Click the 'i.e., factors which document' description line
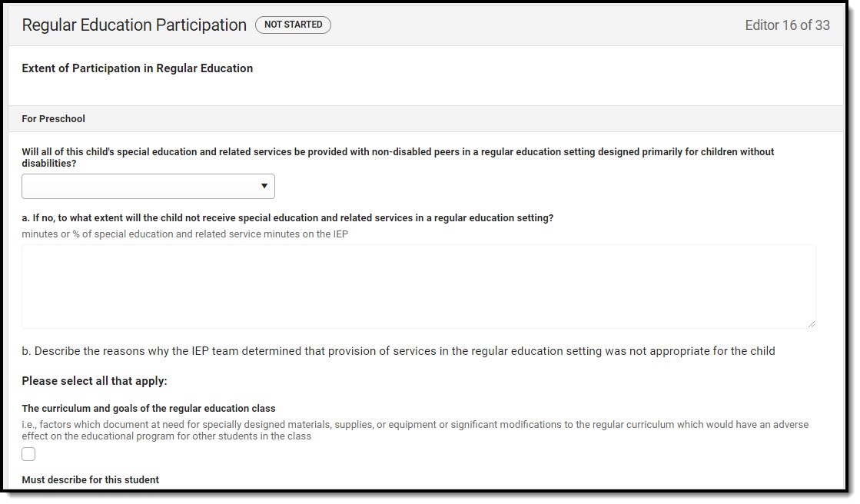Image resolution: width=860 pixels, height=504 pixels. click(415, 425)
